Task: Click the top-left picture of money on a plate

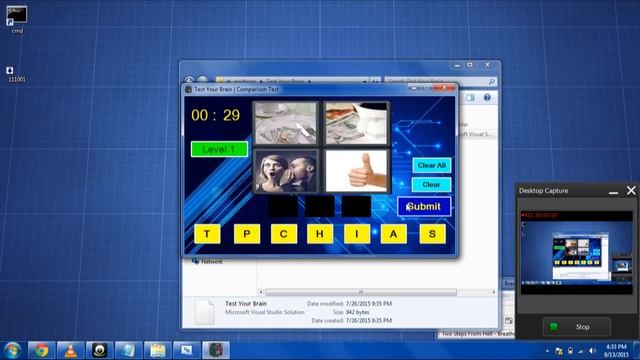Action: coord(286,123)
